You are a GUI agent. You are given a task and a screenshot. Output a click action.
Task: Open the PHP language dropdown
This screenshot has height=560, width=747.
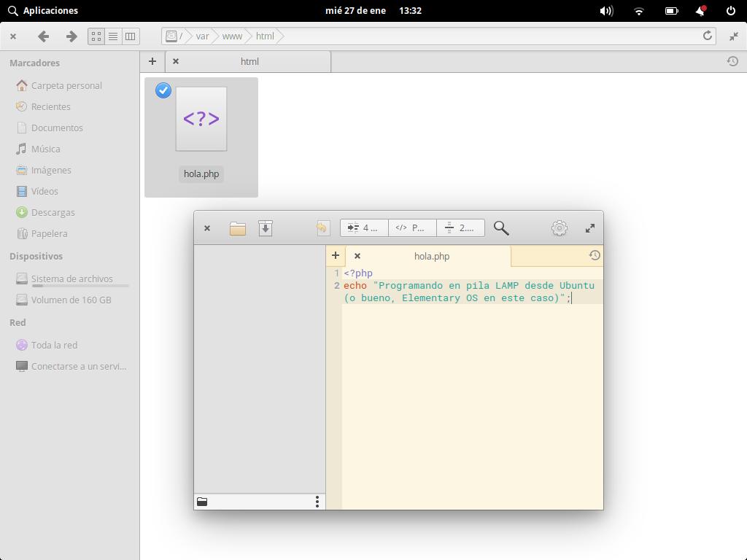tap(413, 228)
